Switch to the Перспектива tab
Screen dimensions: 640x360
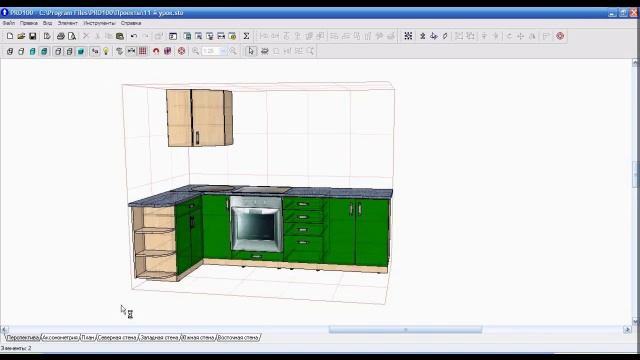tap(23, 338)
